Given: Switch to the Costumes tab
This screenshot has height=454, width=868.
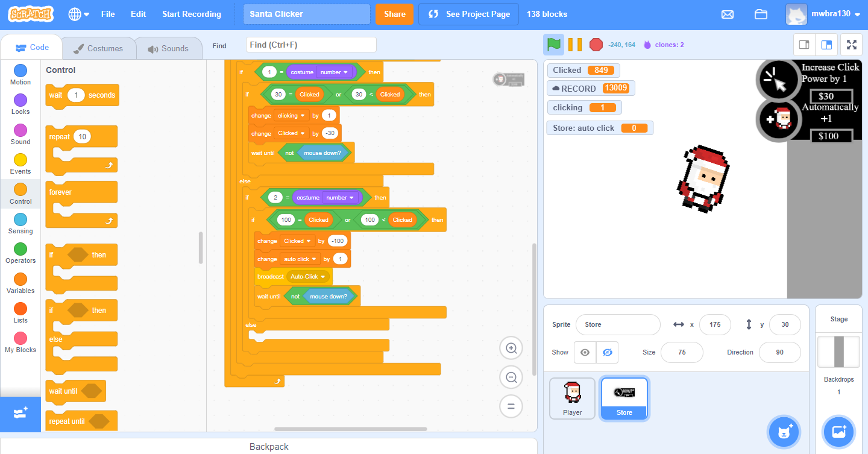Looking at the screenshot, I should 98,48.
